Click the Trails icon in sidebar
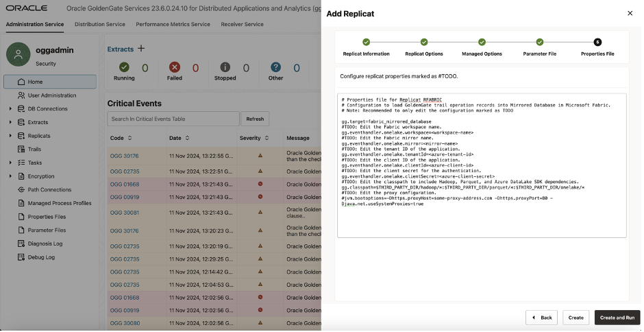 pos(21,149)
